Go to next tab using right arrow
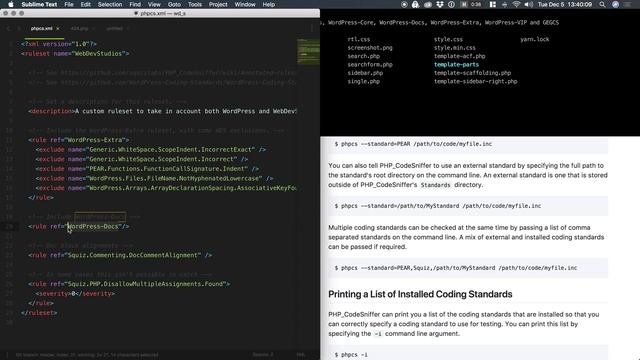This screenshot has height=360, width=640. click(18, 29)
